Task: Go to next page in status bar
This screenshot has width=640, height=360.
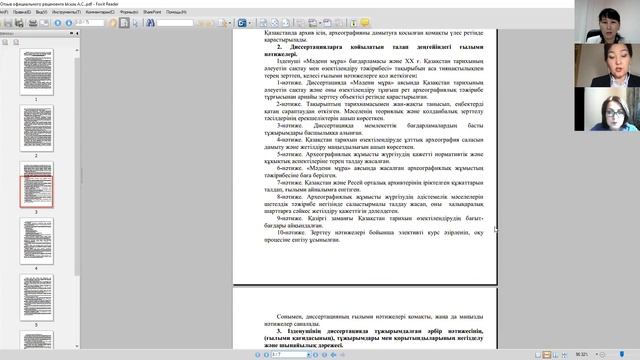Action: pos(316,355)
